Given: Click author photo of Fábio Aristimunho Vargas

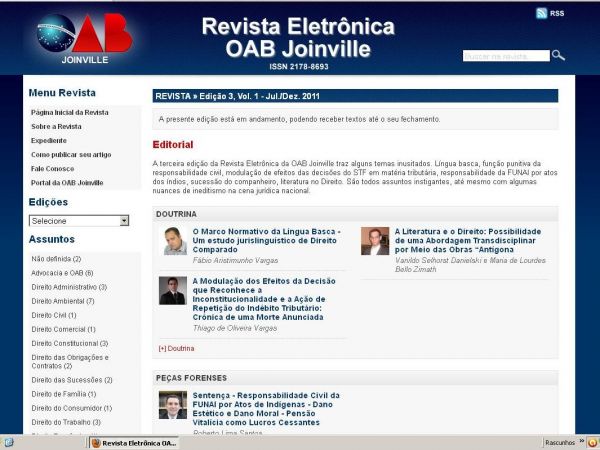Looking at the screenshot, I should point(175,241).
